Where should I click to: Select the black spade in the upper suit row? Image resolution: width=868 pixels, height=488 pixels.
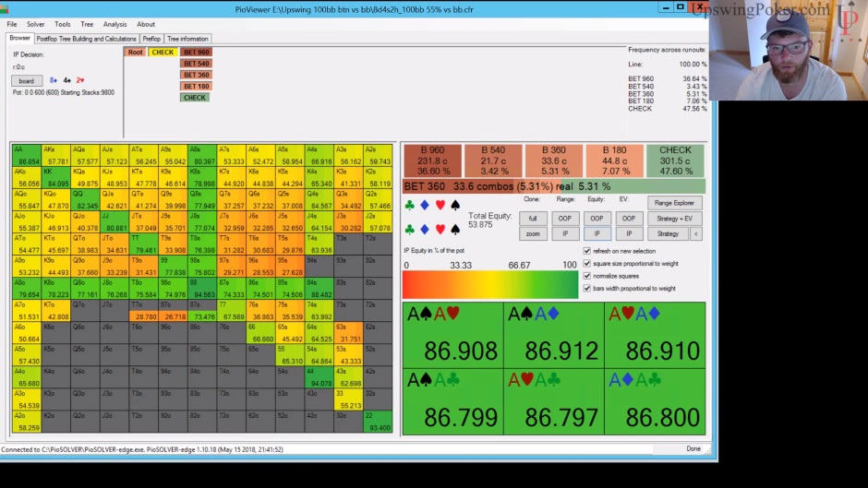point(455,206)
